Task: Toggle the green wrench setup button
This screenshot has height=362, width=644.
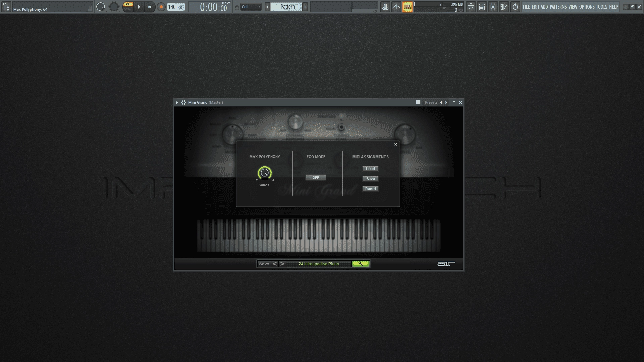Action: click(360, 264)
